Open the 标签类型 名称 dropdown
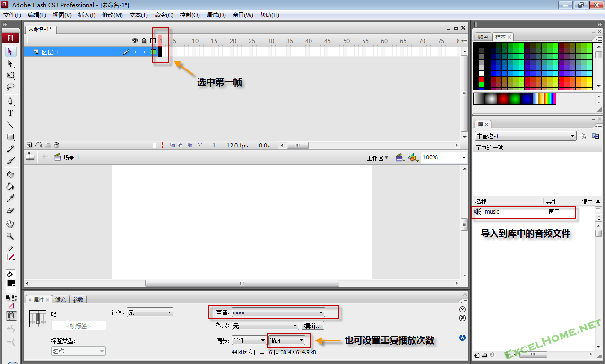 78,351
